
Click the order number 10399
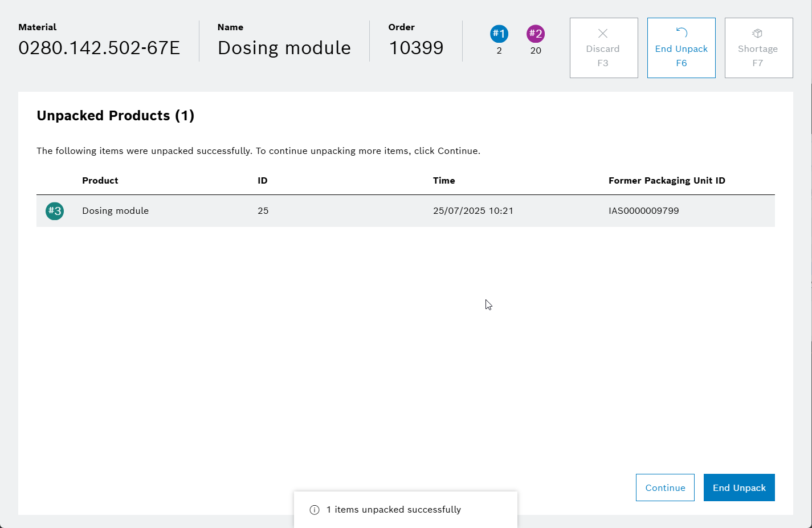pos(416,48)
